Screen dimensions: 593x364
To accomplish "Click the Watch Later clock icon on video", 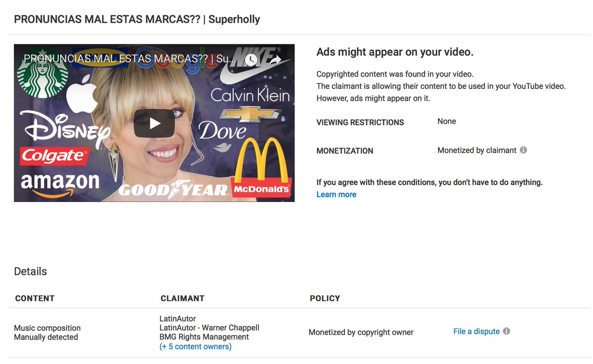I will pos(251,60).
